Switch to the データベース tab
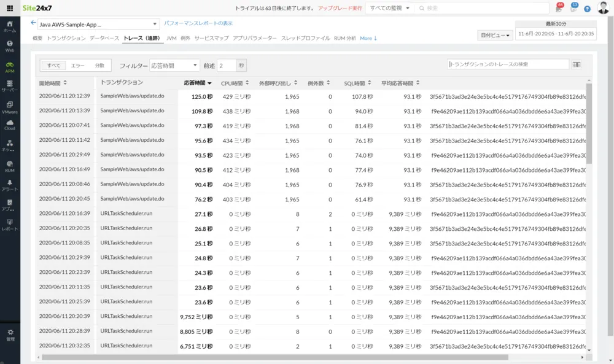The image size is (614, 364). (x=104, y=38)
